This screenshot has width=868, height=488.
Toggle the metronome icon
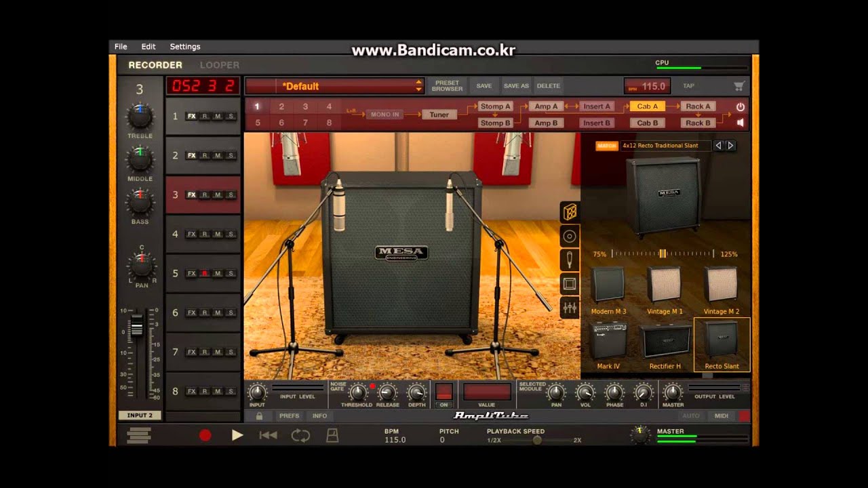point(332,436)
